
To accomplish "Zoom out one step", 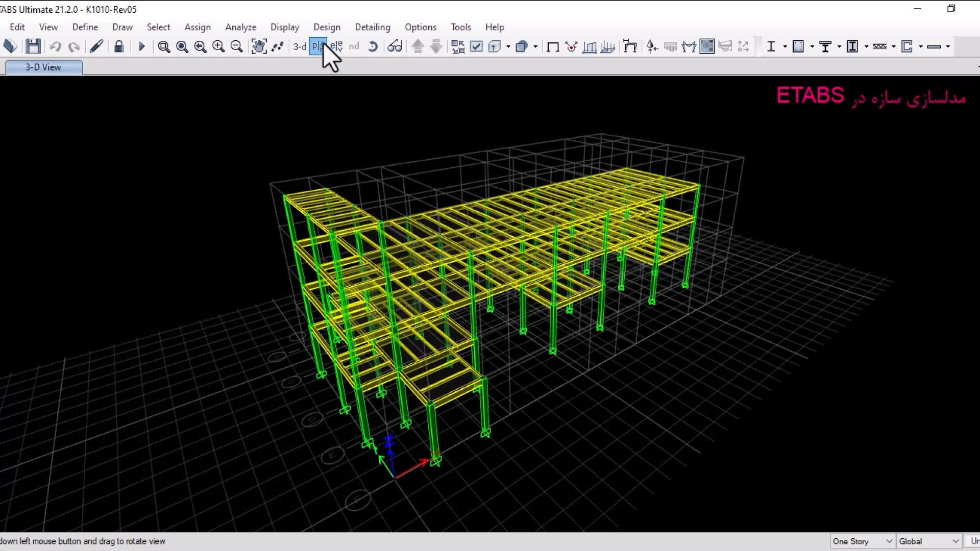I will (x=237, y=47).
